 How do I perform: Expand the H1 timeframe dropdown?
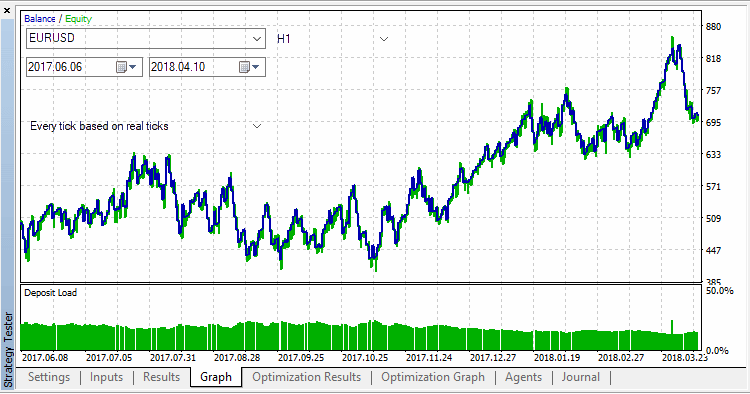(384, 39)
